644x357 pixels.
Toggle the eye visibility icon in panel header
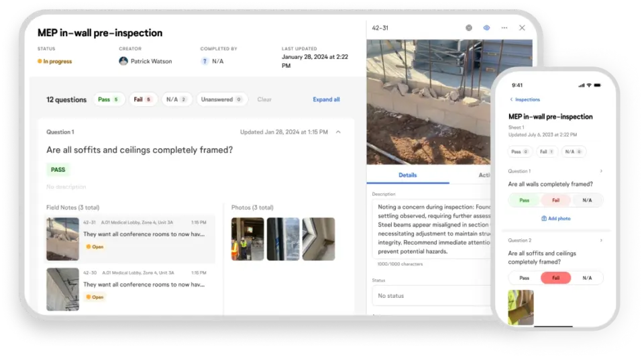487,28
